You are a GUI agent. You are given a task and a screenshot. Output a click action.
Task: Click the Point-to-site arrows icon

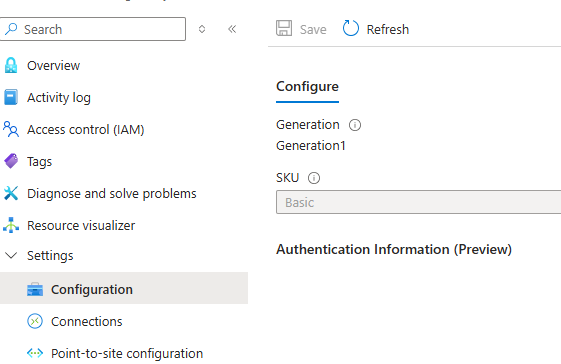(35, 353)
